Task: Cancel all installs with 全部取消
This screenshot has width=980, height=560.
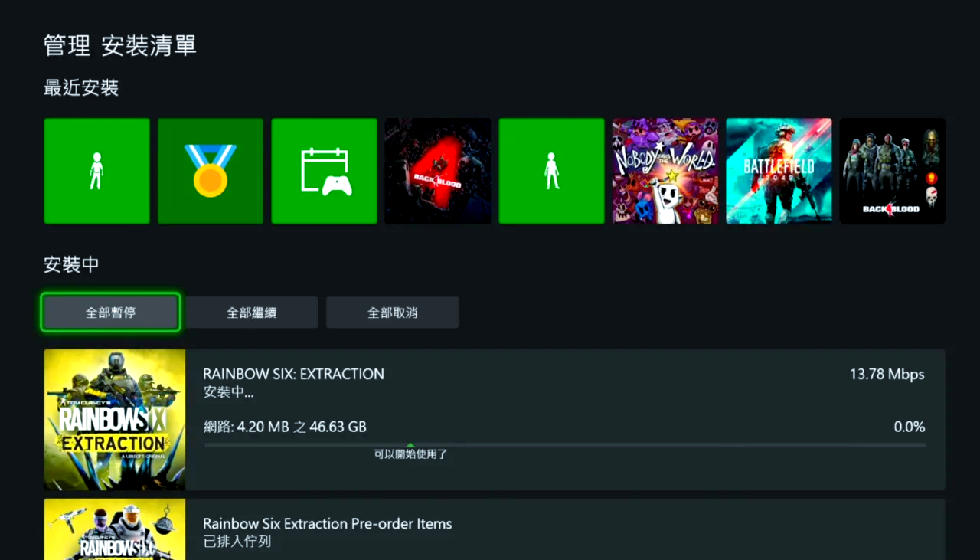Action: coord(393,313)
